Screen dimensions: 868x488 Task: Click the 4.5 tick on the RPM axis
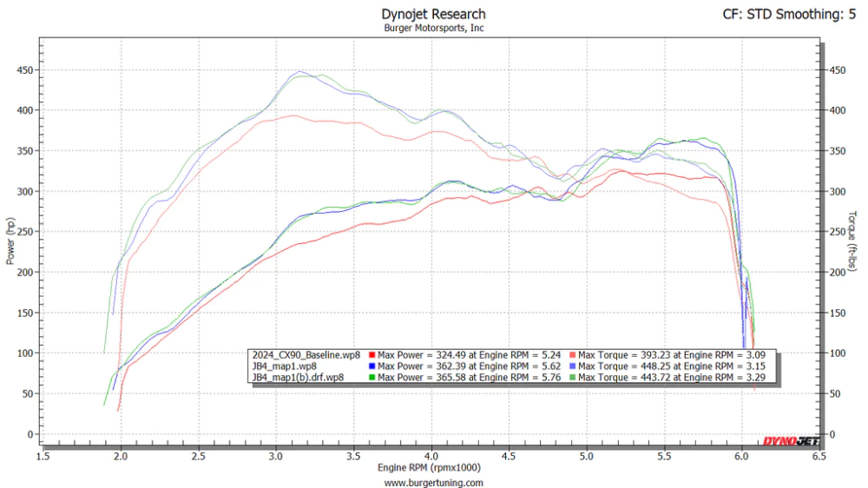[509, 457]
